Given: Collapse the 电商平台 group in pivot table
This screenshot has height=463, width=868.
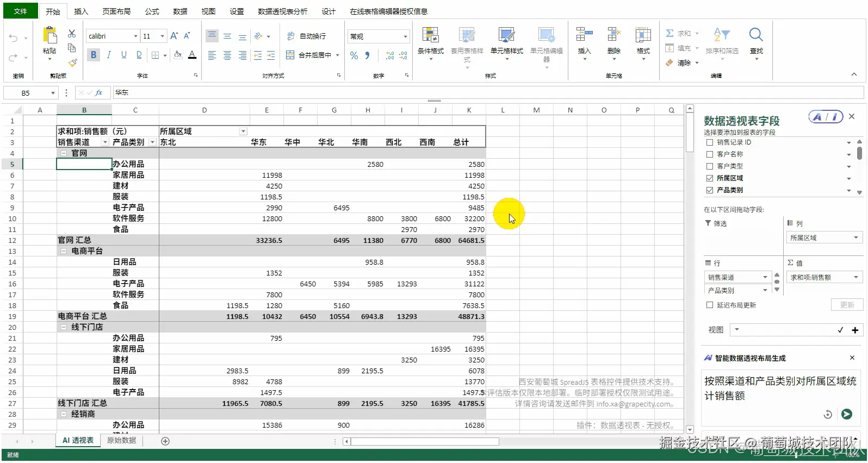Looking at the screenshot, I should [x=64, y=251].
